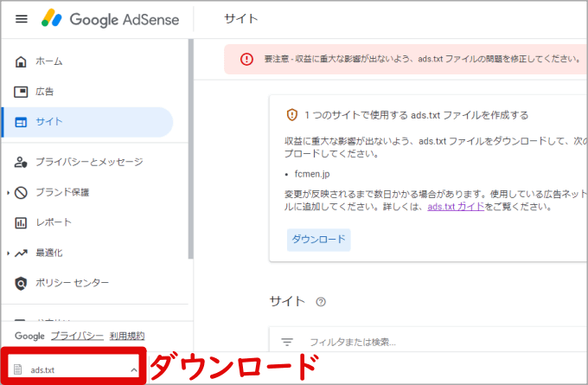The width and height of the screenshot is (588, 385).
Task: Open the 利用規約 footer link
Action: click(x=127, y=336)
